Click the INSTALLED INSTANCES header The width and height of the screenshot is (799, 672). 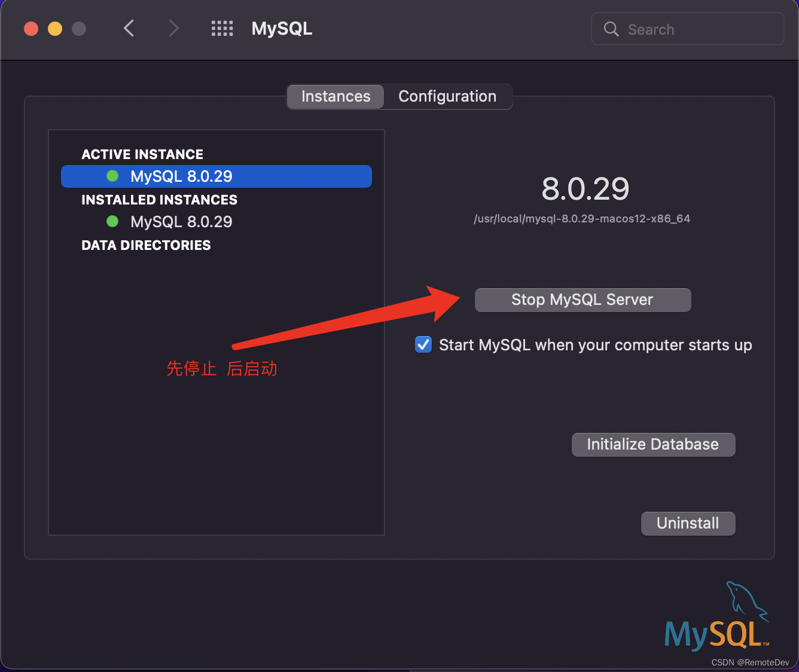159,200
